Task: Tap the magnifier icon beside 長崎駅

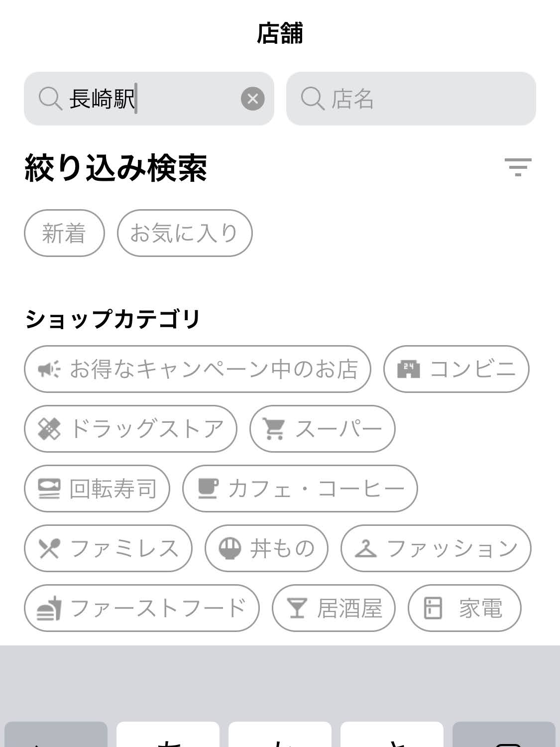Action: point(50,99)
